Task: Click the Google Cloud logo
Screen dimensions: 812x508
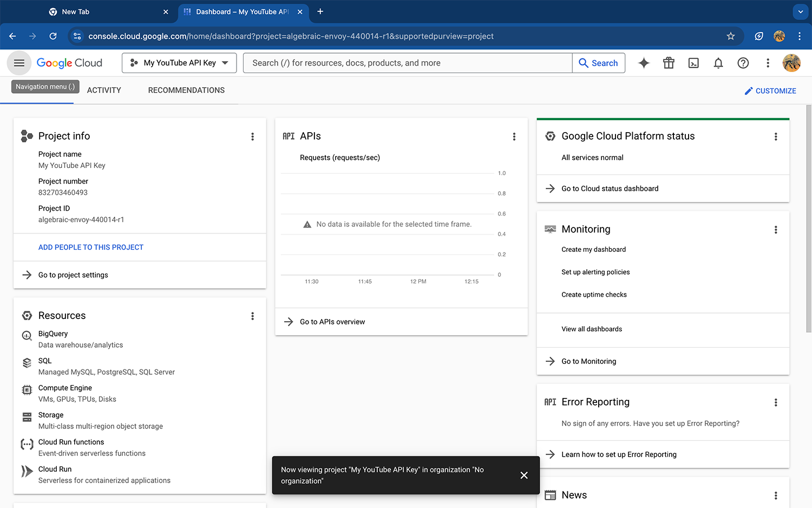Action: [x=69, y=63]
